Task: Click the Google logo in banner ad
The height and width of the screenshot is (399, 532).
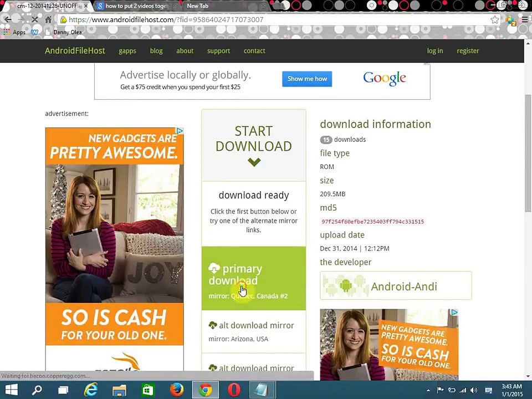Action: (x=385, y=78)
